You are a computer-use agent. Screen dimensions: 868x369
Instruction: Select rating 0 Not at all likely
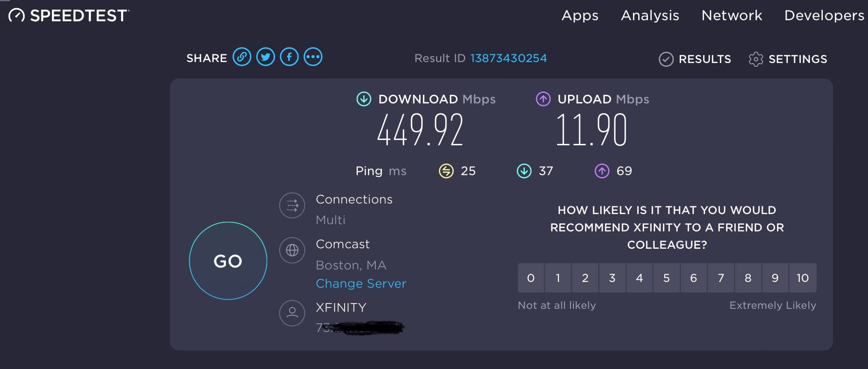point(531,278)
